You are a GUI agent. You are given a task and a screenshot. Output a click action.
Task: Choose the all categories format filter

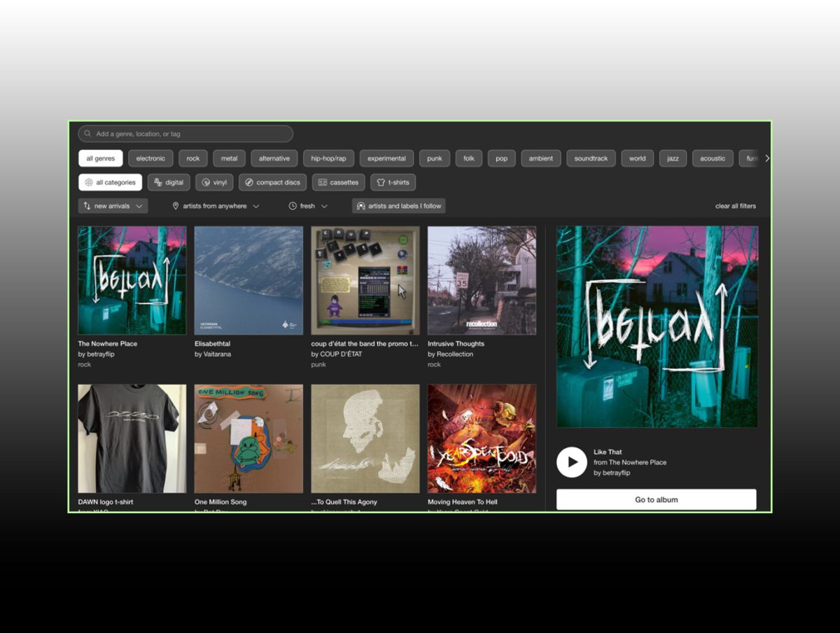[110, 182]
